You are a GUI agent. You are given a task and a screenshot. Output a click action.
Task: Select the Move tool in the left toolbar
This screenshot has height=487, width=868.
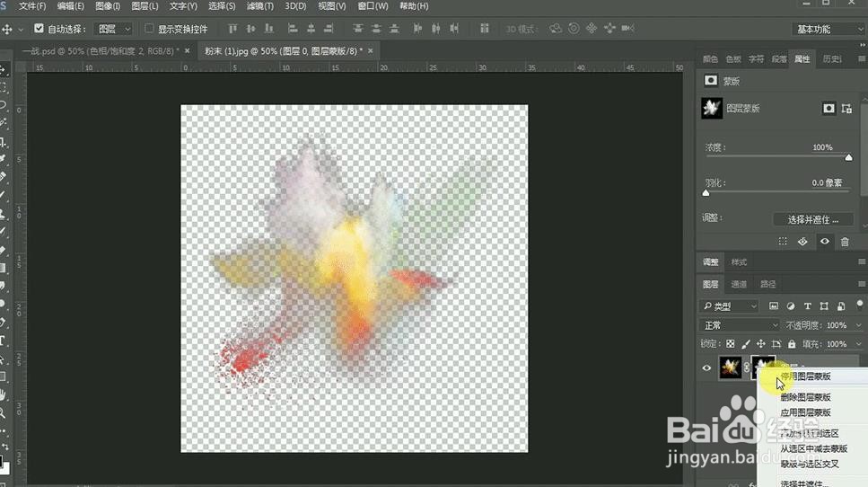pos(4,69)
